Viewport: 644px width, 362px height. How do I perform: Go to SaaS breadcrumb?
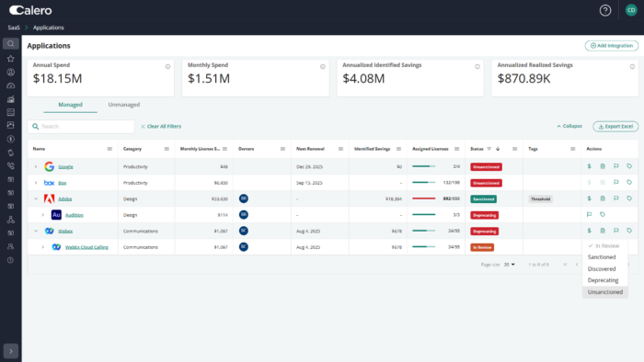click(x=14, y=28)
